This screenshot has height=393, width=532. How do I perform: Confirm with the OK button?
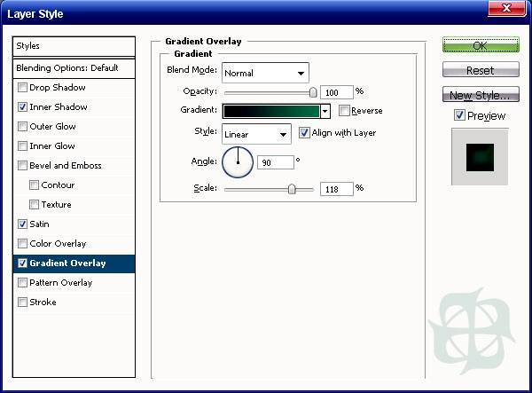pyautogui.click(x=481, y=44)
